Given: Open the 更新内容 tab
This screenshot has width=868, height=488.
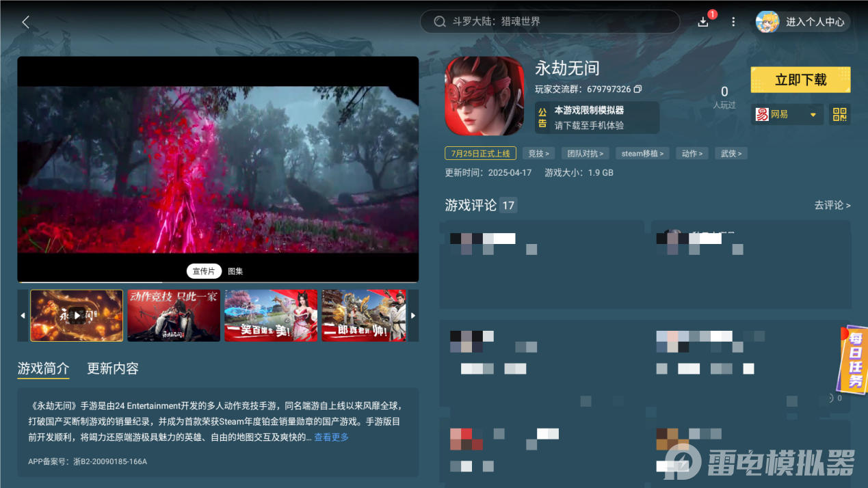Looking at the screenshot, I should (112, 368).
